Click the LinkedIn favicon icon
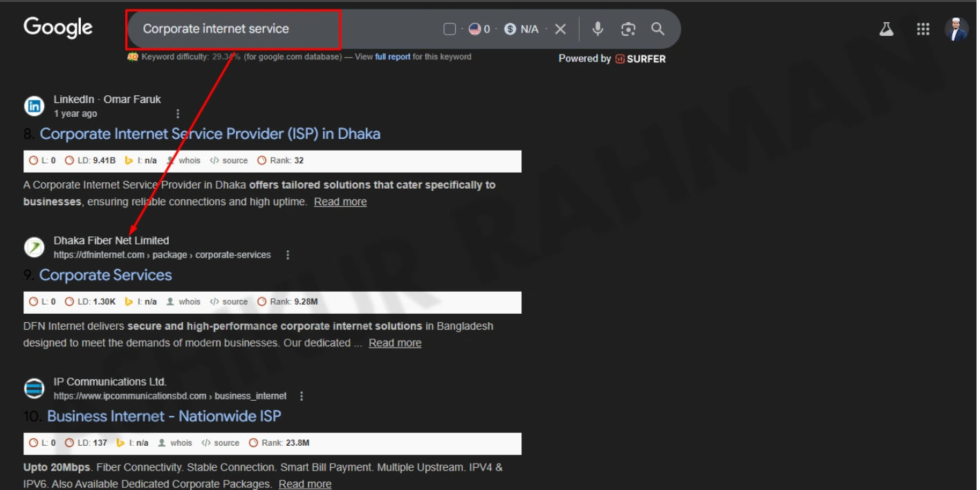980x490 pixels. (34, 106)
